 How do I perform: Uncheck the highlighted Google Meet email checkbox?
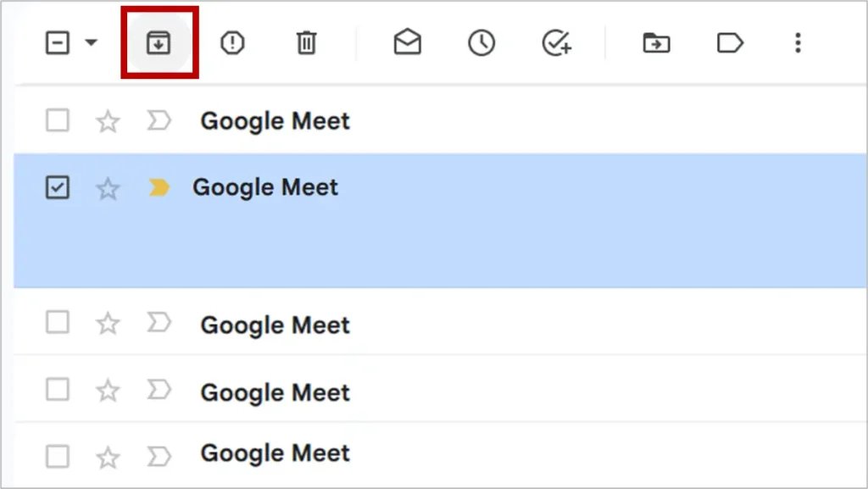click(x=57, y=188)
